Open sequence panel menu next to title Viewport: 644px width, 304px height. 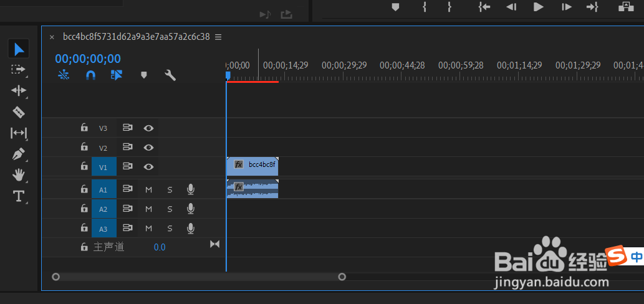coord(218,37)
